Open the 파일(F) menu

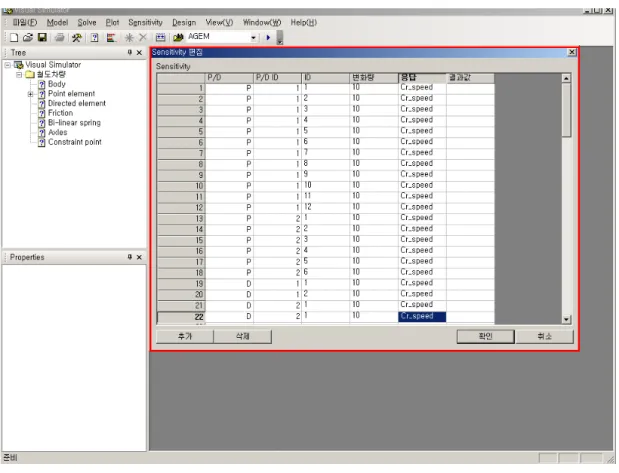[x=25, y=23]
